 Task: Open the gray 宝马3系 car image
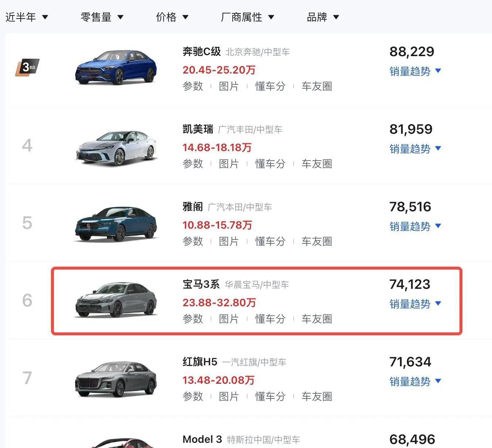116,300
